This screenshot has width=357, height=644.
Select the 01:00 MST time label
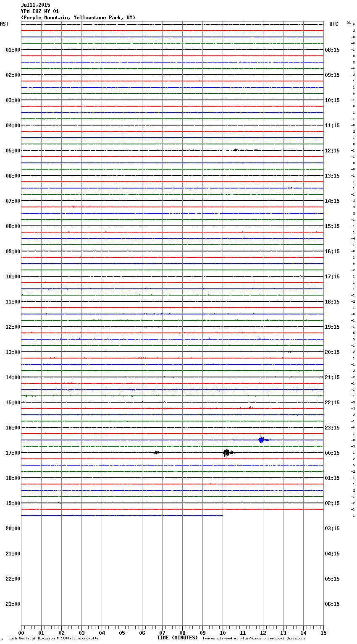point(13,50)
